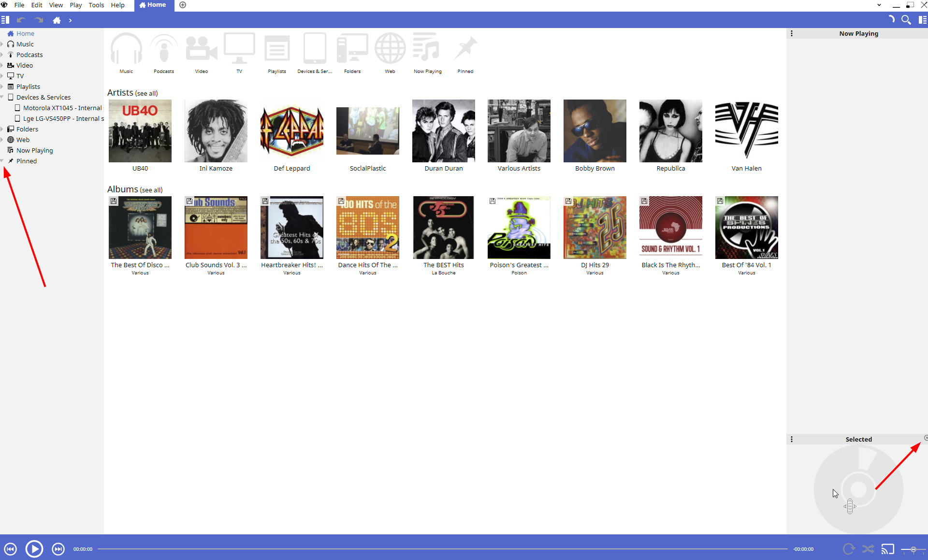928x560 pixels.
Task: Open the large Web globe icon
Action: click(390, 49)
